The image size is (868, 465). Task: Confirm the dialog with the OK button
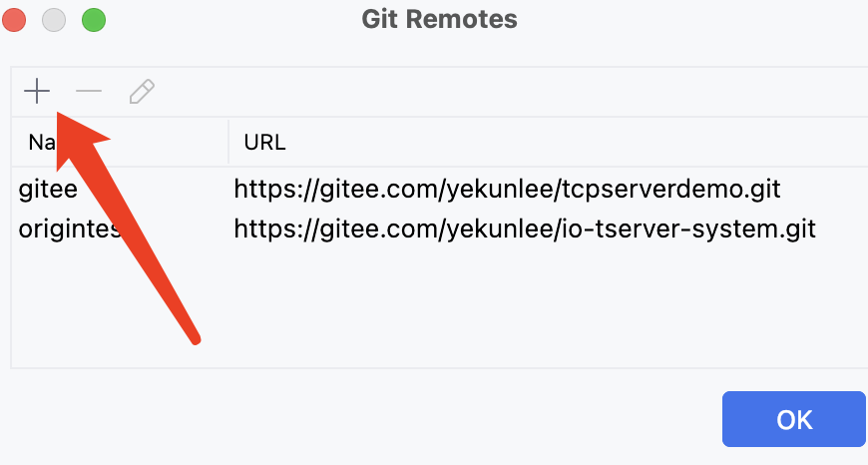[794, 419]
